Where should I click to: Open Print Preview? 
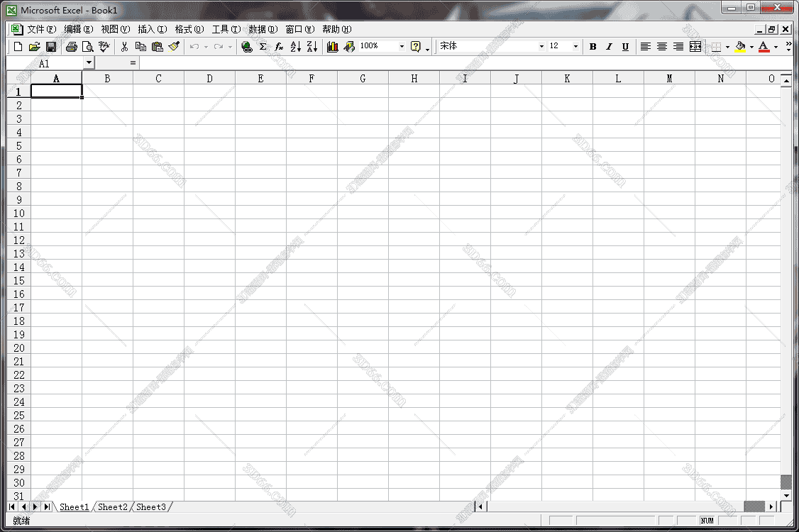(x=88, y=46)
